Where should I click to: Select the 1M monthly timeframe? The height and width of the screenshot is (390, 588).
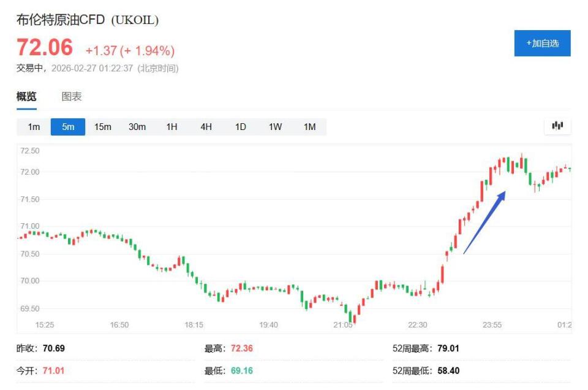click(x=309, y=127)
